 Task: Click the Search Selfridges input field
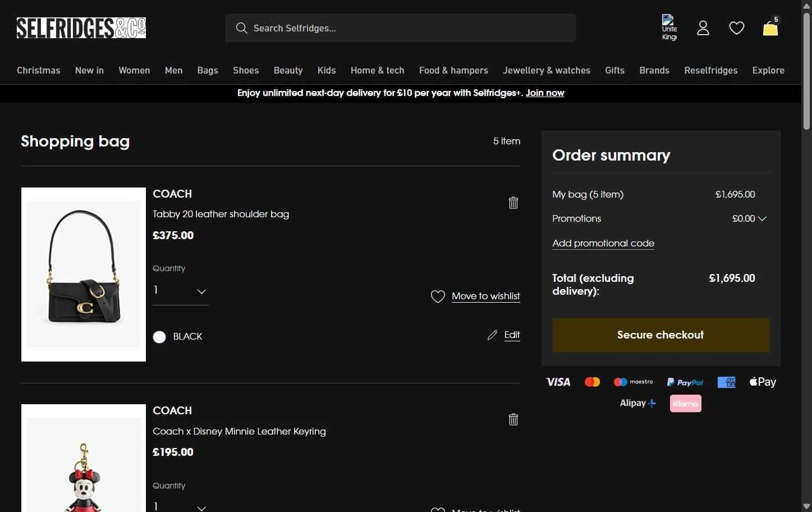pyautogui.click(x=400, y=28)
